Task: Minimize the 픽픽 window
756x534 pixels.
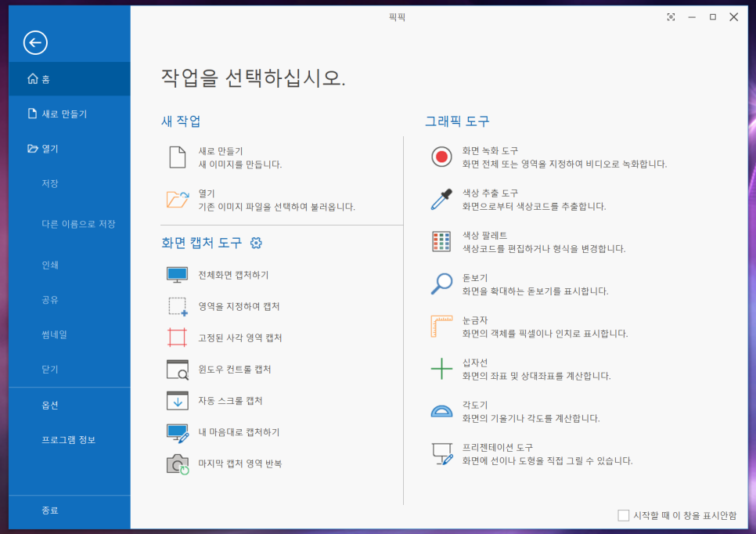Action: click(x=692, y=17)
